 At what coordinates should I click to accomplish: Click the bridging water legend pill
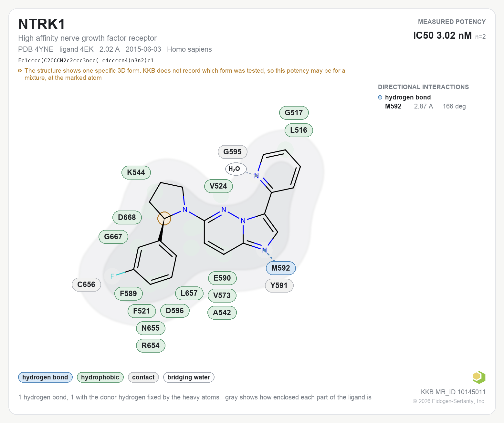189,377
